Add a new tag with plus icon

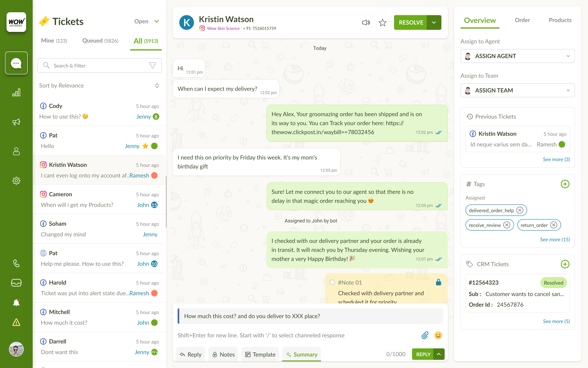click(x=565, y=184)
